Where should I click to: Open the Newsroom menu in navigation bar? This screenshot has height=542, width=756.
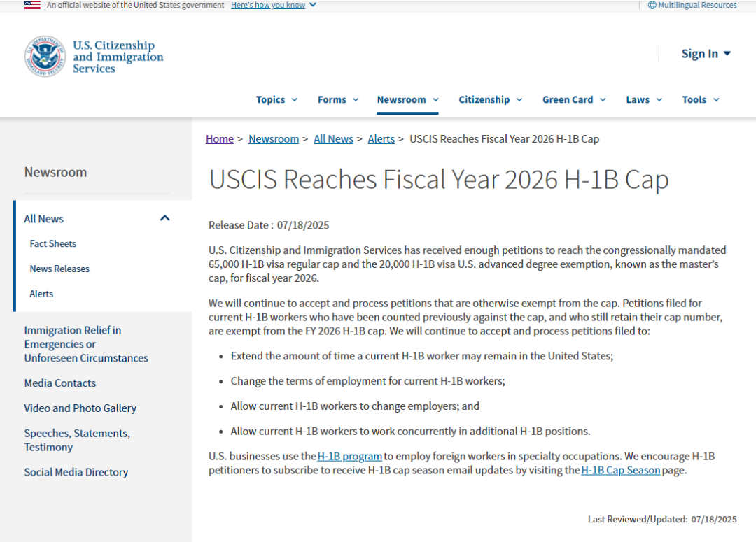pos(402,99)
